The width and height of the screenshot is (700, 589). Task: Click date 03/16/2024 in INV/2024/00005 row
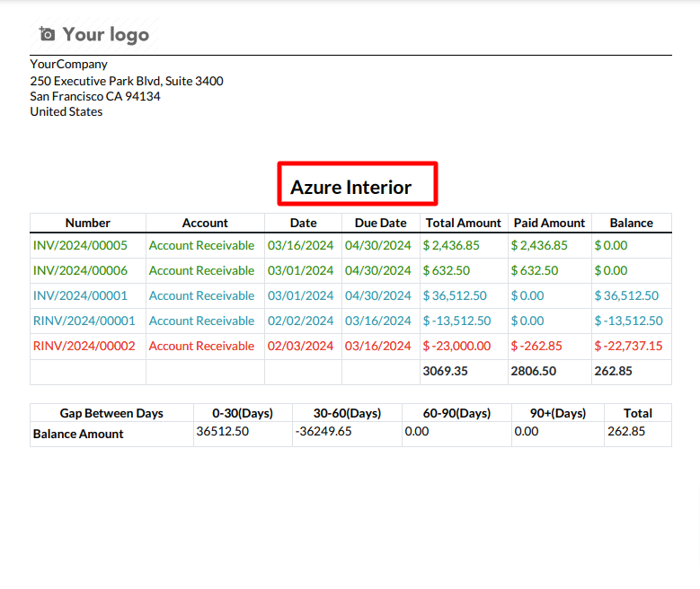click(x=300, y=245)
